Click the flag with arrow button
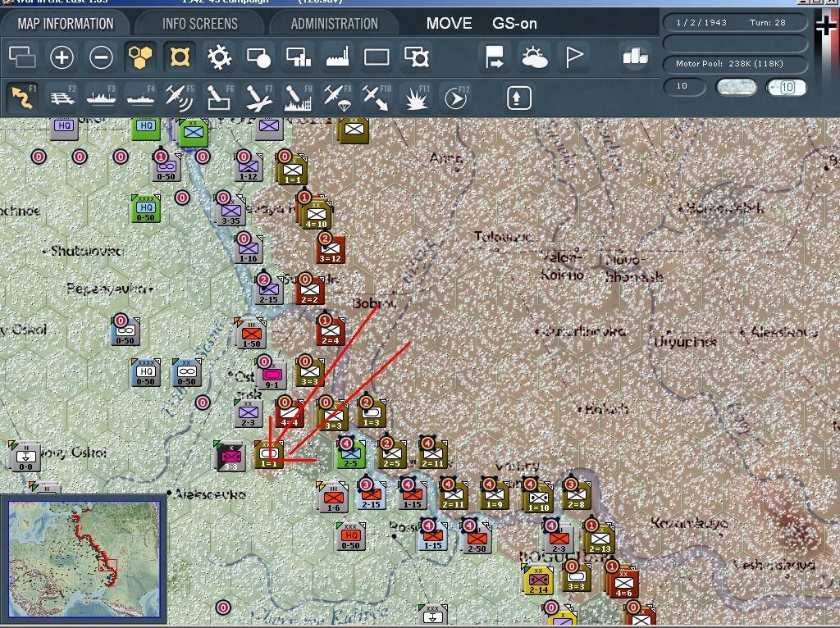The width and height of the screenshot is (840, 628). [x=494, y=57]
